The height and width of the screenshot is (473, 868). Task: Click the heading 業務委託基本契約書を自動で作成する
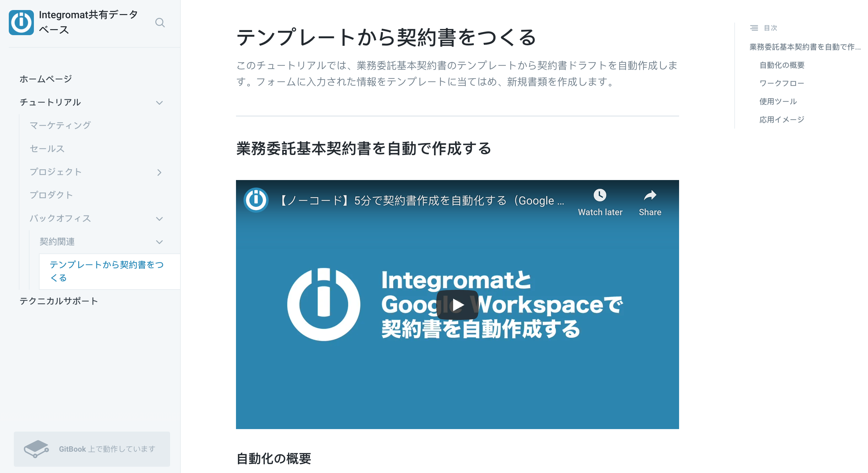364,149
